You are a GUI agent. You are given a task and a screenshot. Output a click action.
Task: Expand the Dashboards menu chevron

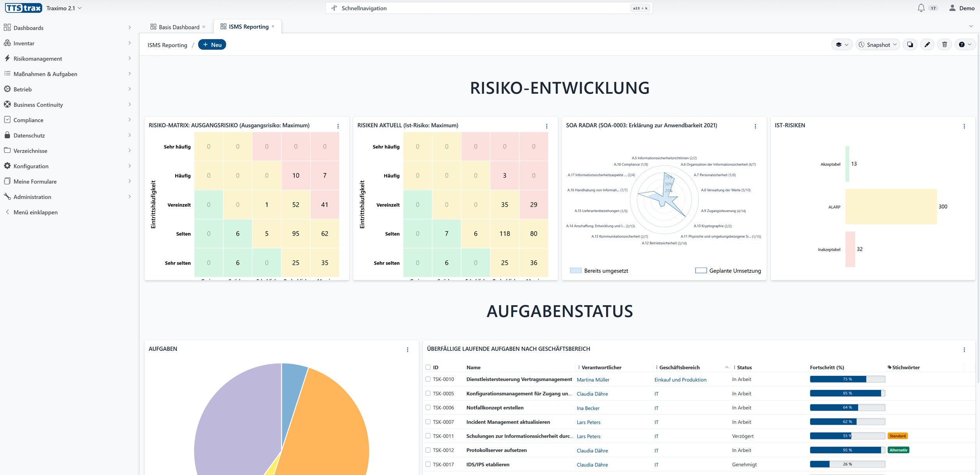pos(130,28)
